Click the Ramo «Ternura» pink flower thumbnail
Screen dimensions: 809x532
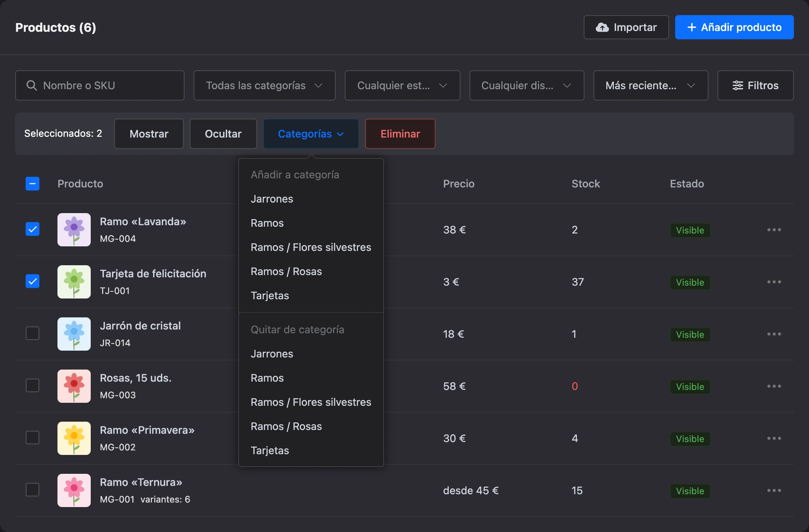pos(74,490)
